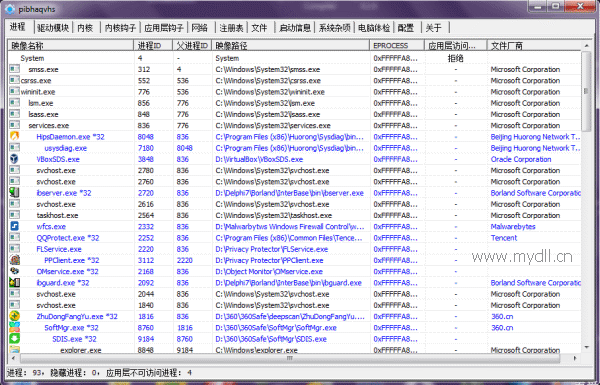600x385 pixels.
Task: Click the ibserver.exe InterBase server icon
Action: click(x=14, y=192)
